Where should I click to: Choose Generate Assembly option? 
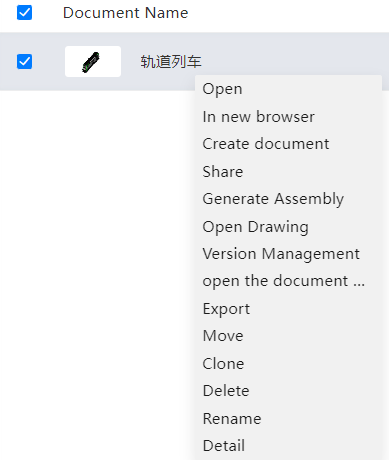273,199
